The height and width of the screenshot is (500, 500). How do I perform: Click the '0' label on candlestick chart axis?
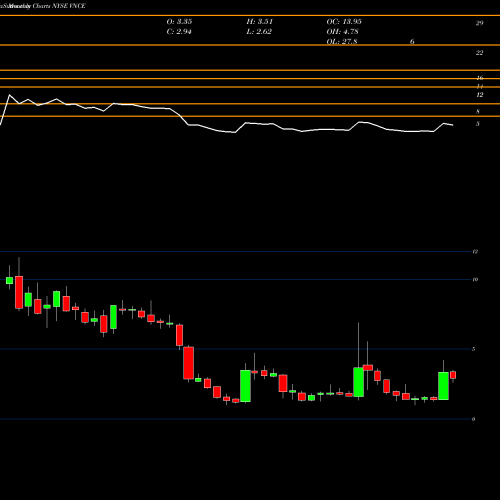(x=473, y=419)
